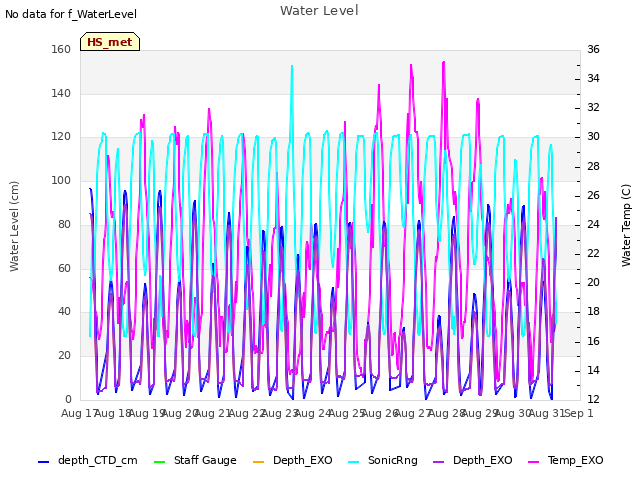Viewport: 640px width, 480px height.
Task: Click the Staff Gauge legend label
Action: (x=205, y=460)
